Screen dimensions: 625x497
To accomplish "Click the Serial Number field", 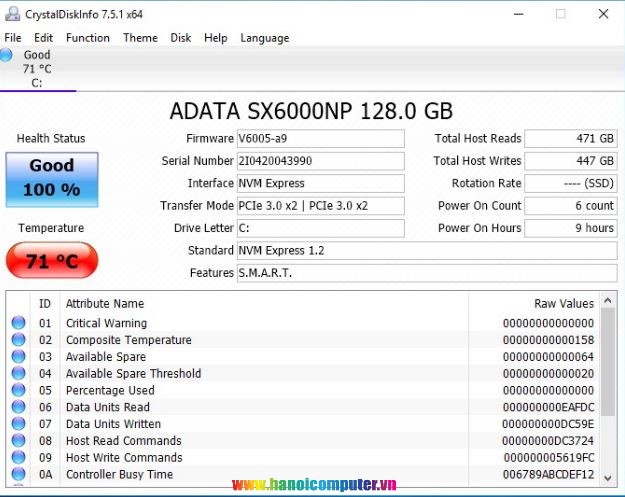I will coord(320,161).
